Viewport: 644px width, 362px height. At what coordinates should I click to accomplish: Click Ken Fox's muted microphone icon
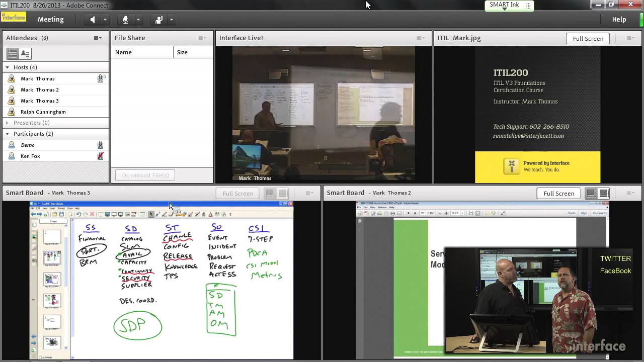[x=101, y=156]
